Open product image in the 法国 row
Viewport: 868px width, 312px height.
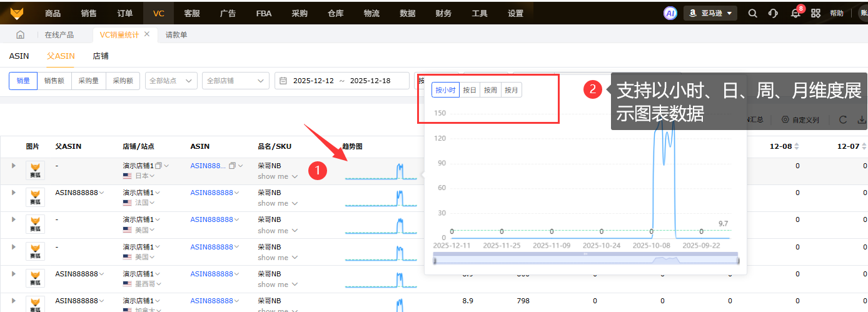coord(35,198)
